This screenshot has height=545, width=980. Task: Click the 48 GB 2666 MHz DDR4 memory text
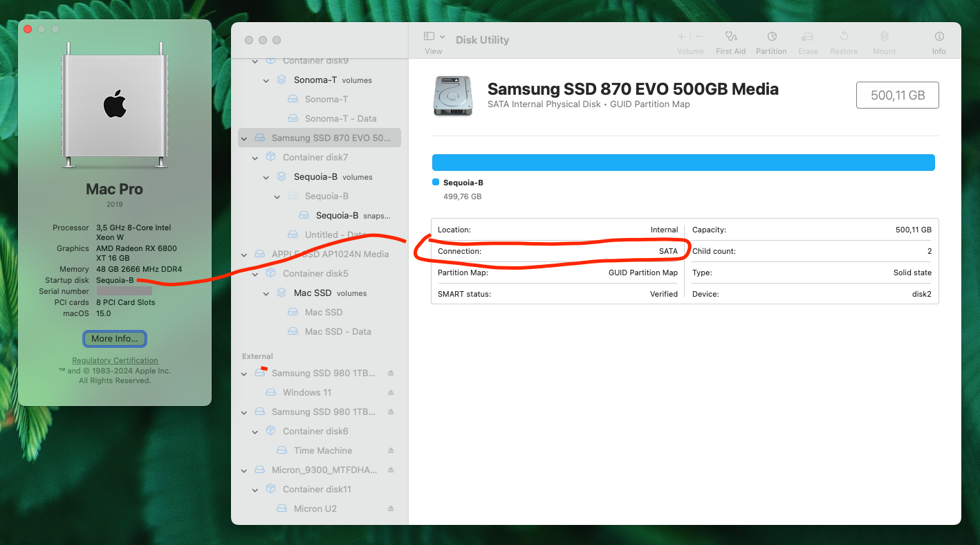[139, 269]
